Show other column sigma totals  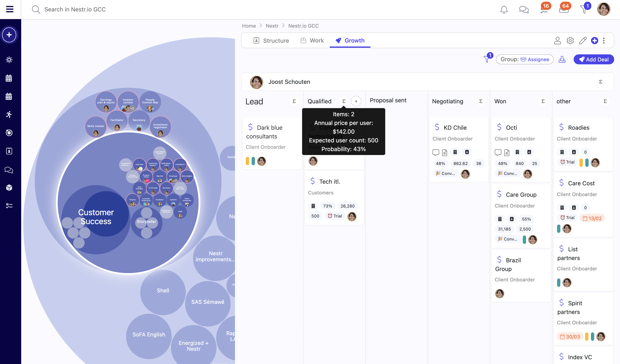click(x=605, y=101)
